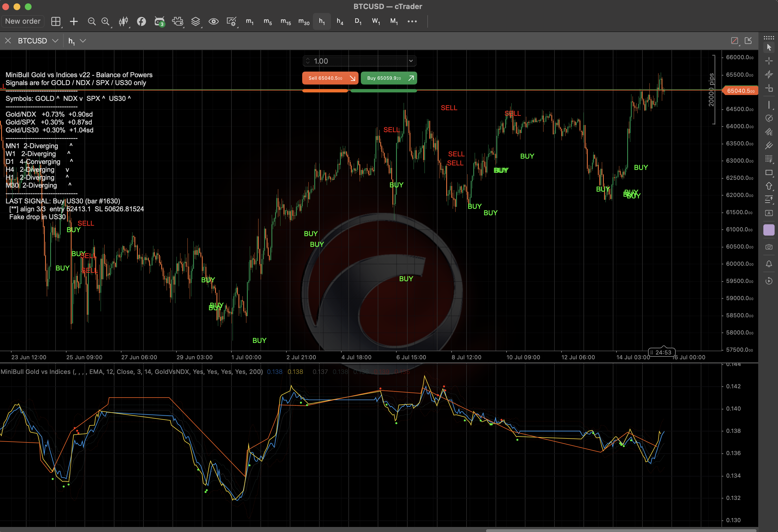Click the 65040.5 current price label

(x=741, y=91)
